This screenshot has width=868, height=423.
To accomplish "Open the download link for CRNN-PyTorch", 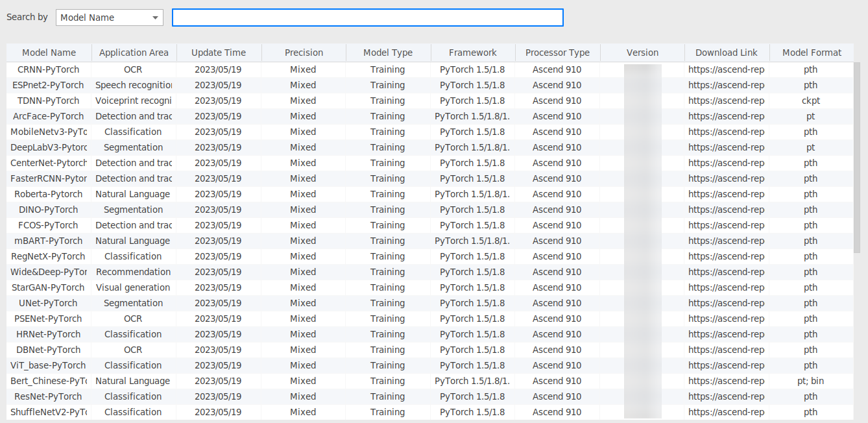I will coord(727,69).
